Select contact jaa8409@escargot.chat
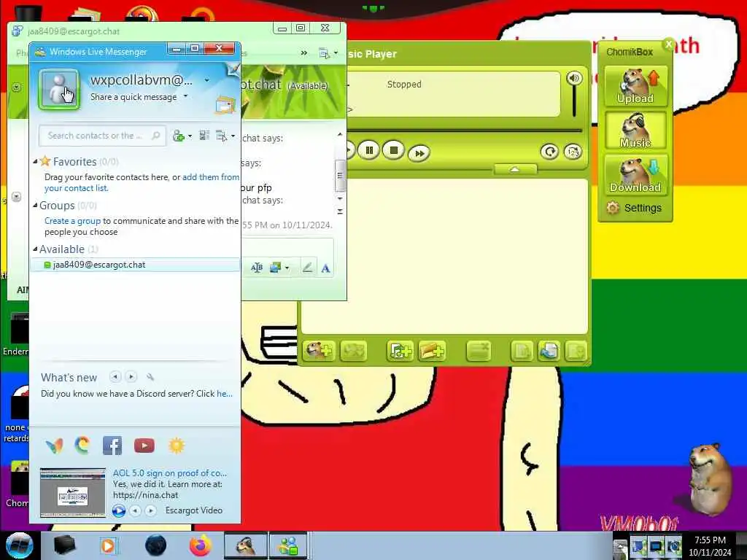The width and height of the screenshot is (747, 560). coord(135,265)
